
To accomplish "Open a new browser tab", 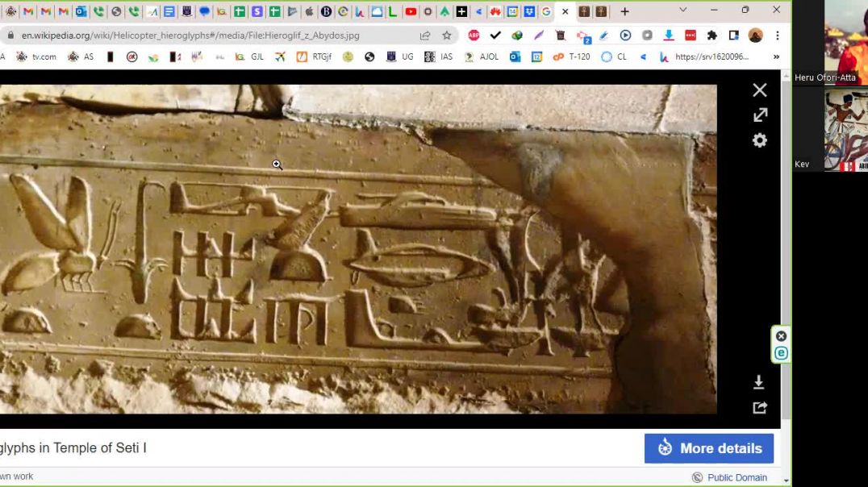I will click(625, 11).
